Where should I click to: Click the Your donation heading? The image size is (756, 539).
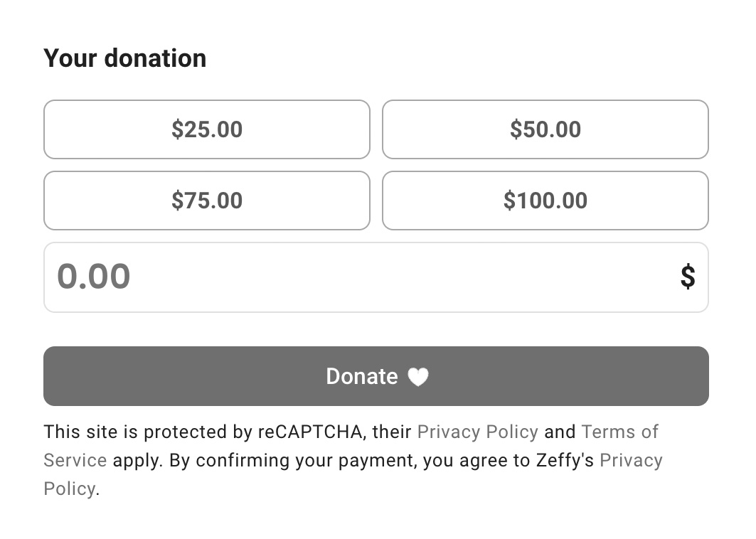(125, 58)
